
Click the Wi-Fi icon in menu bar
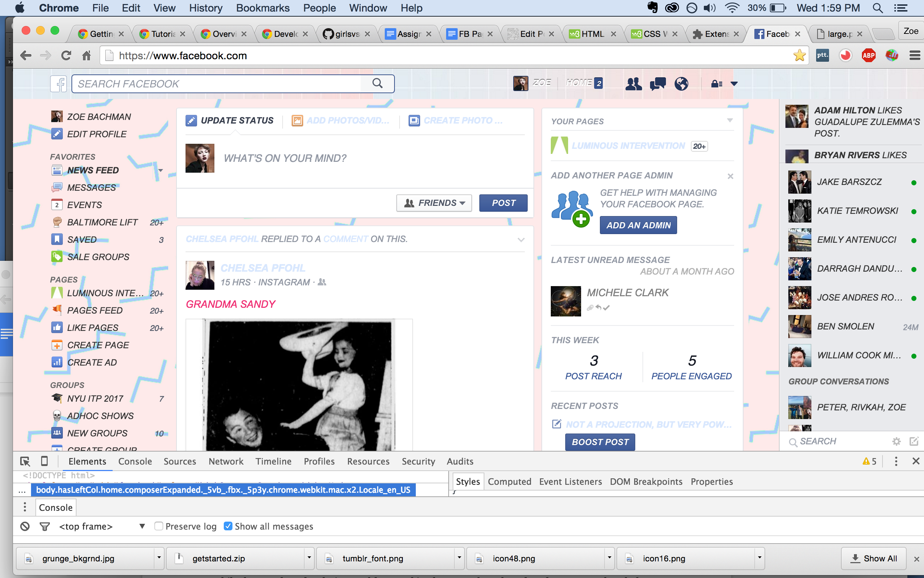732,8
